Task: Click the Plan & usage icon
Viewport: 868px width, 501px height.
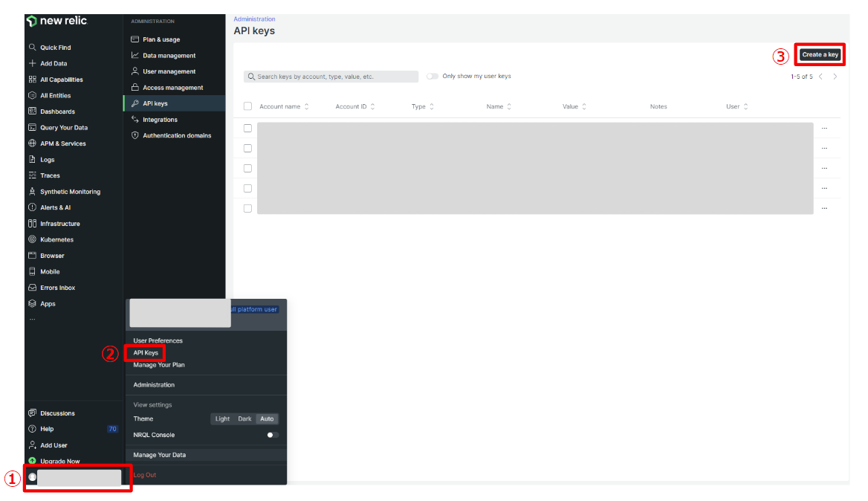Action: (135, 39)
